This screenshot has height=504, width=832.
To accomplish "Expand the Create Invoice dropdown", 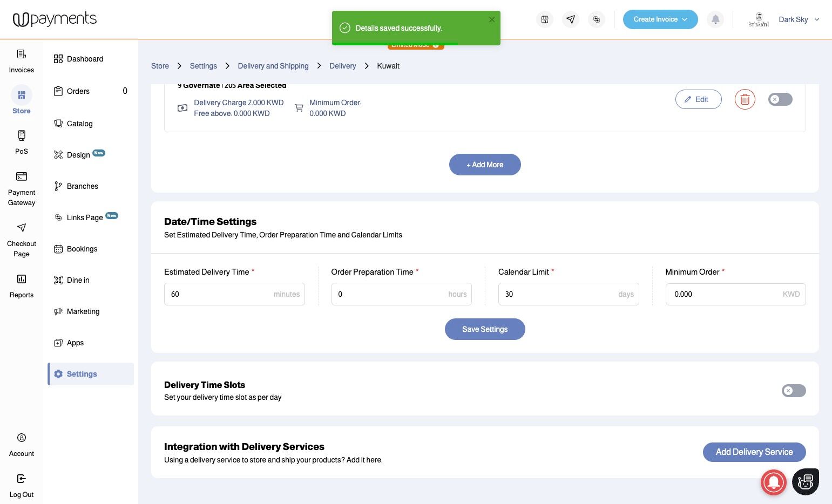I will [660, 19].
